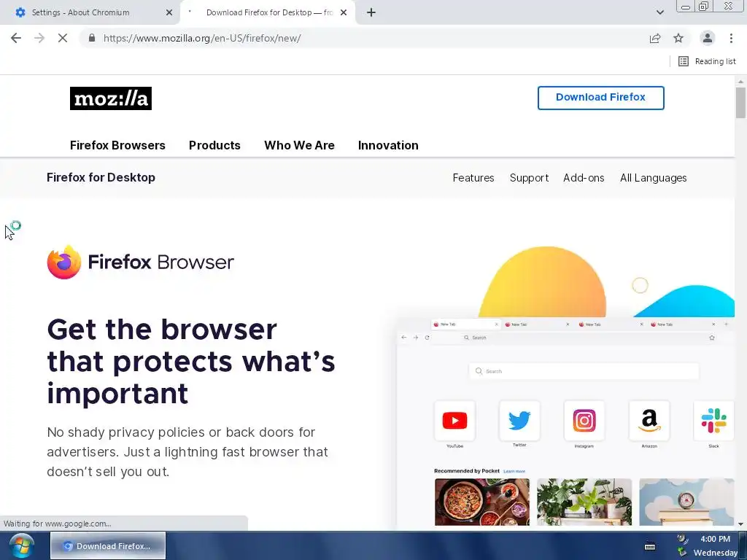Click the Firefox Browser flame logo
This screenshot has height=560, width=747.
click(64, 262)
